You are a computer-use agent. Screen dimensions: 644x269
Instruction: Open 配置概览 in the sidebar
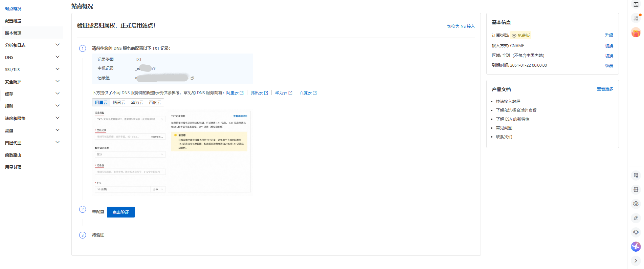(13, 21)
